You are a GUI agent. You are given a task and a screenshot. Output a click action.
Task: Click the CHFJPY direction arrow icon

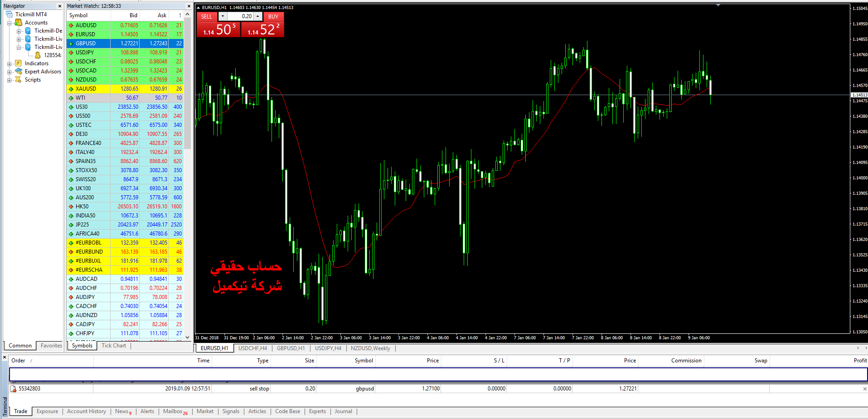click(x=71, y=333)
